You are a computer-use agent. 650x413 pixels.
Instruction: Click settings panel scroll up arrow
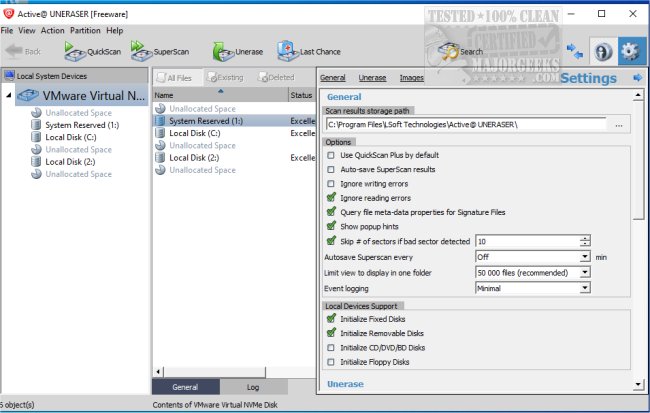click(638, 96)
